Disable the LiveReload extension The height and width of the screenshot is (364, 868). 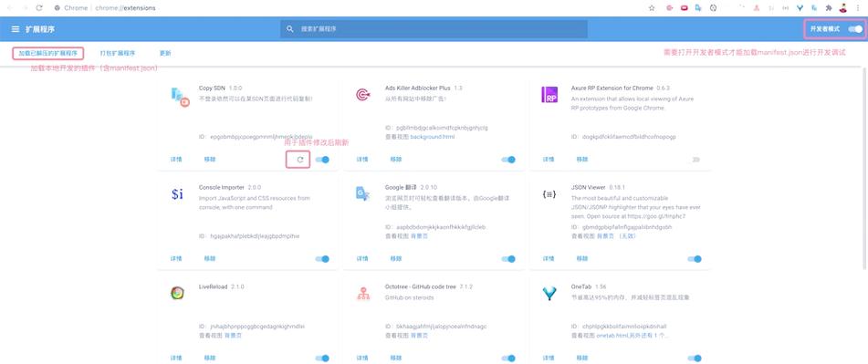(x=322, y=358)
